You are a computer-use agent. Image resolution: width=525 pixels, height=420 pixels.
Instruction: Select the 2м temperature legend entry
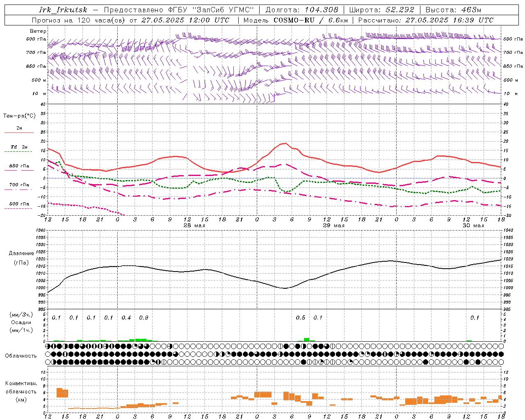[19, 128]
